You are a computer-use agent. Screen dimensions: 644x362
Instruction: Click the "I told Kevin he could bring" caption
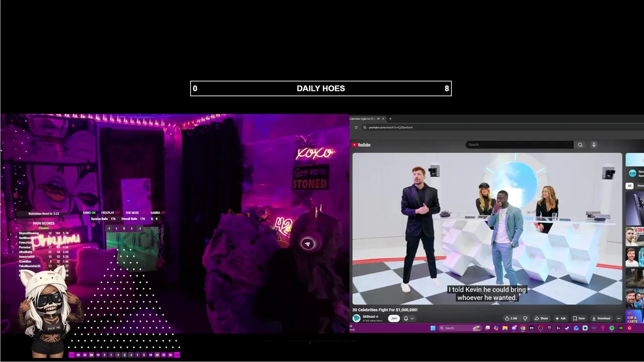click(487, 290)
